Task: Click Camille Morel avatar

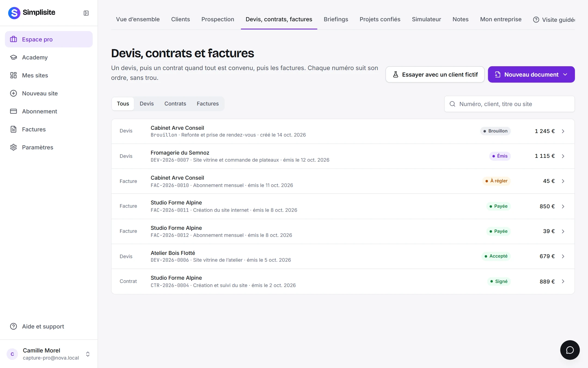Action: tap(12, 354)
